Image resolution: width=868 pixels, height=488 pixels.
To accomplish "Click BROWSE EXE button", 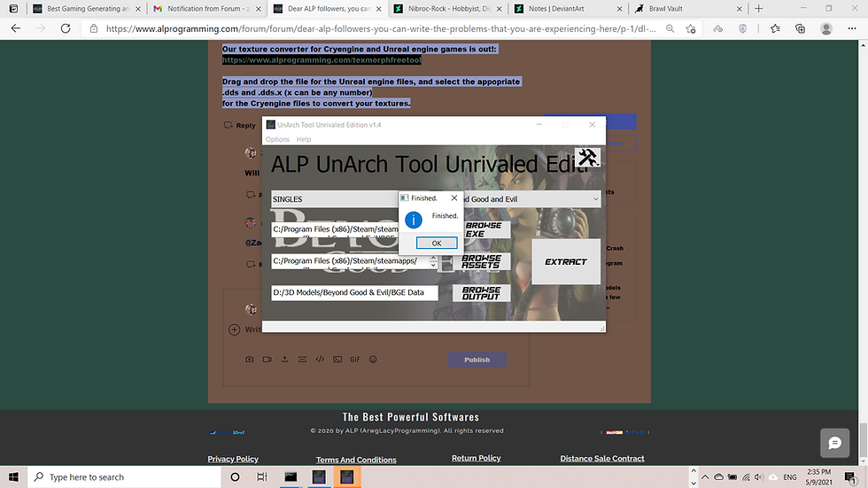I will 484,229.
